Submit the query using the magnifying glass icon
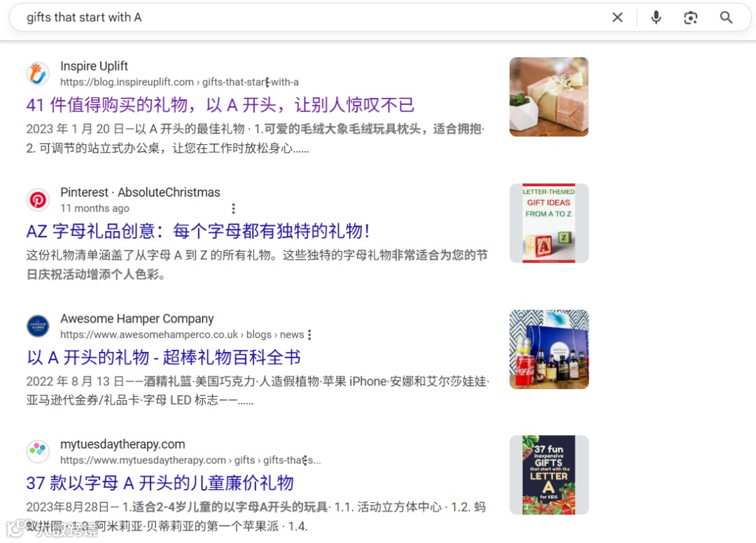This screenshot has height=543, width=756. click(x=726, y=17)
